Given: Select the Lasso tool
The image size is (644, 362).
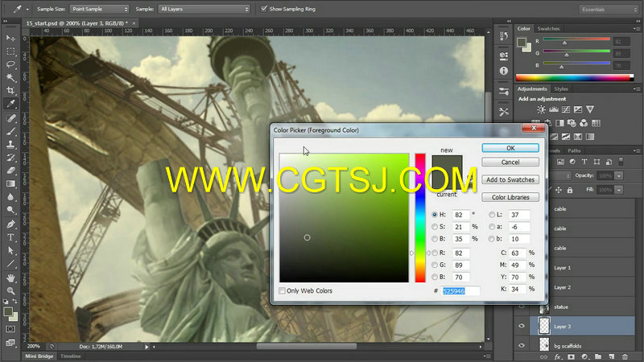Looking at the screenshot, I should 10,64.
